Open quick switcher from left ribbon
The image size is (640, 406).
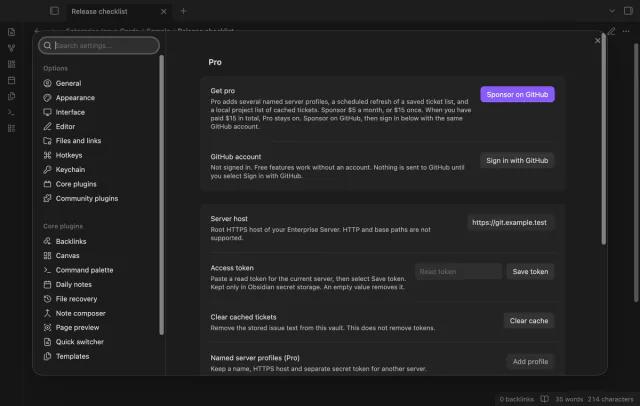[11, 32]
